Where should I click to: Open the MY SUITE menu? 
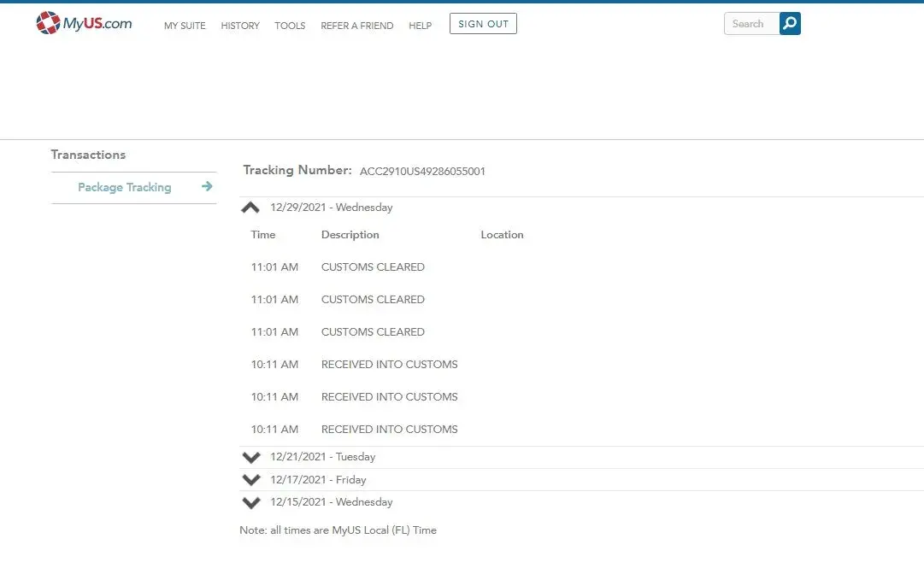tap(185, 26)
